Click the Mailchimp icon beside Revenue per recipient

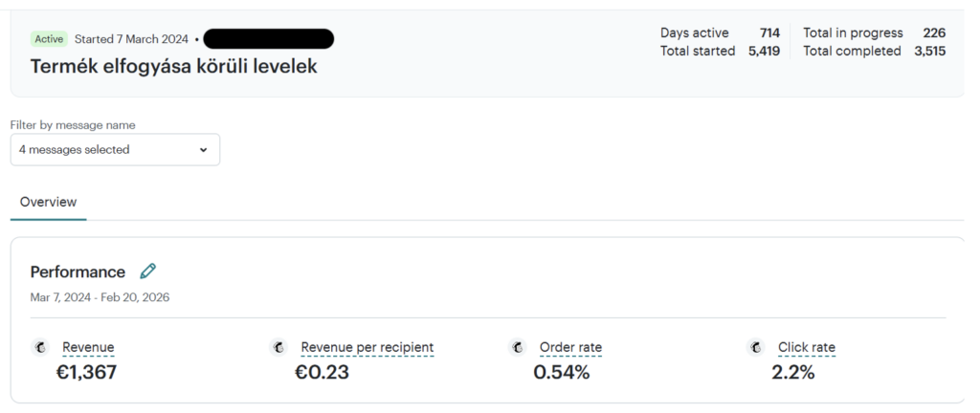[x=278, y=347]
